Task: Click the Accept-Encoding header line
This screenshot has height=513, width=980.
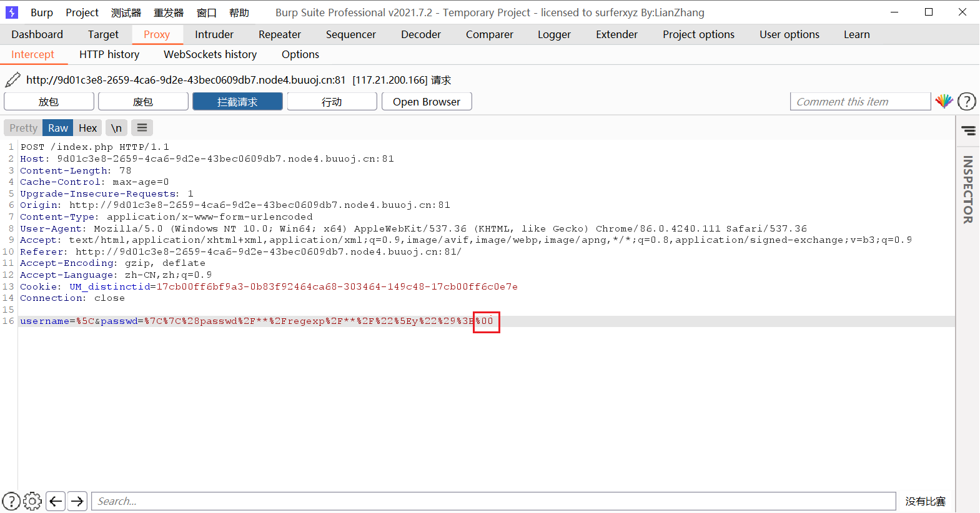Action: pos(112,263)
